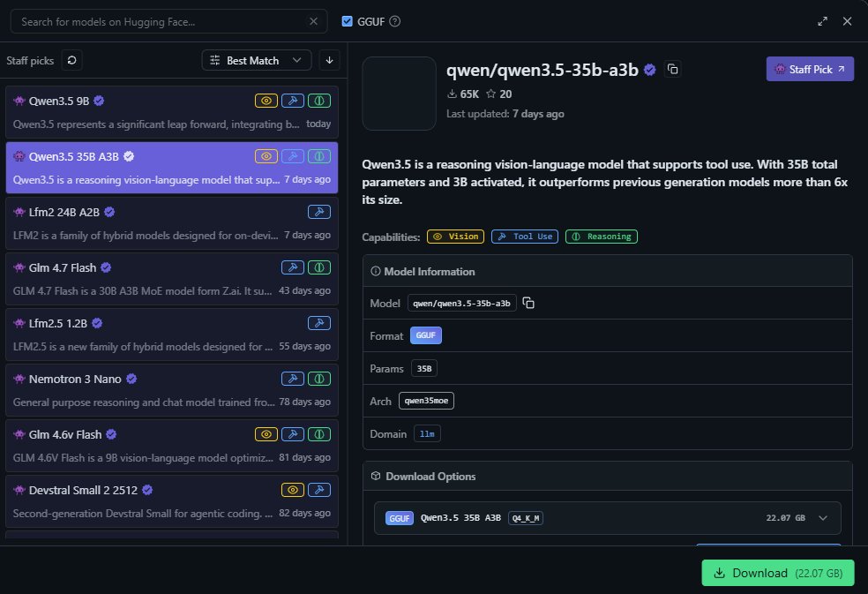The height and width of the screenshot is (594, 868).
Task: Click vision eye icon on Glm 4.6v Flash
Action: [266, 434]
